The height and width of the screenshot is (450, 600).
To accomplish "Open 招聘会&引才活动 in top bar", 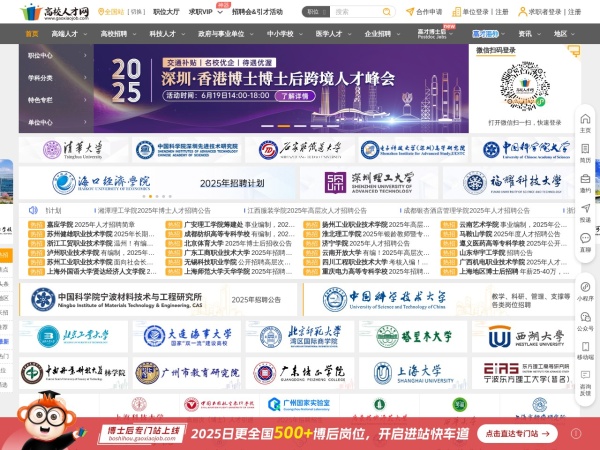I will [x=257, y=12].
